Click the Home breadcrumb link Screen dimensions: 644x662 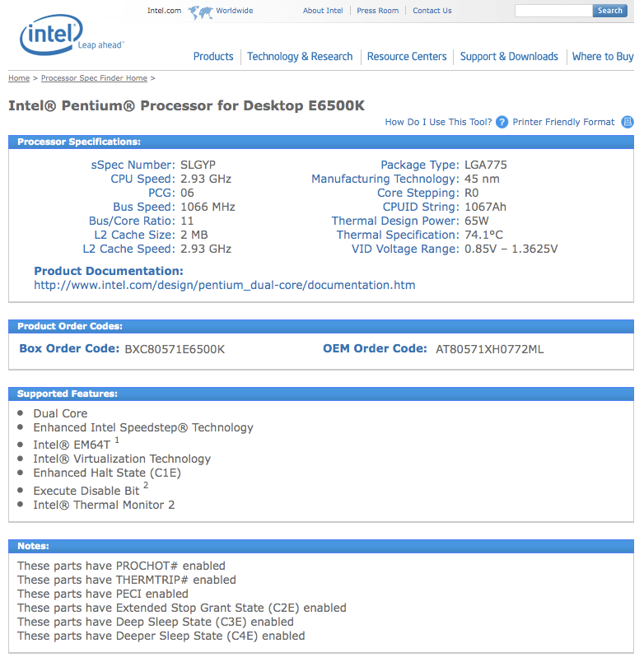click(x=19, y=78)
